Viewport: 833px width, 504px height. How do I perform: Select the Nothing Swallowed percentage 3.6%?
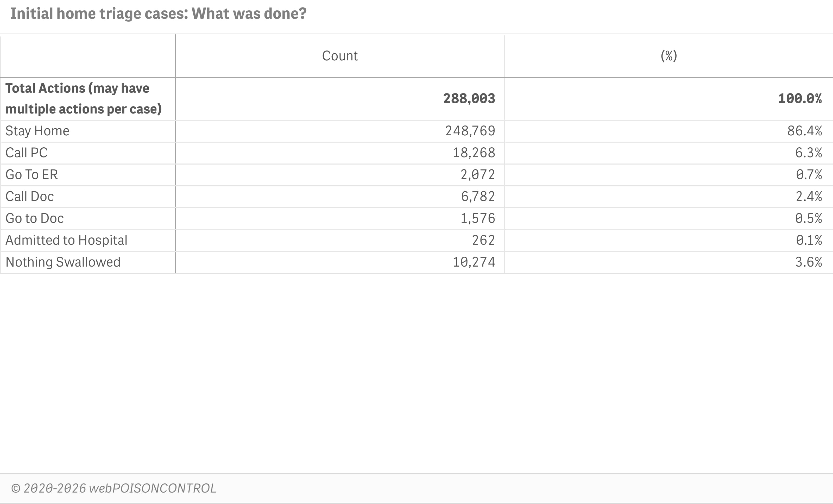click(x=808, y=262)
